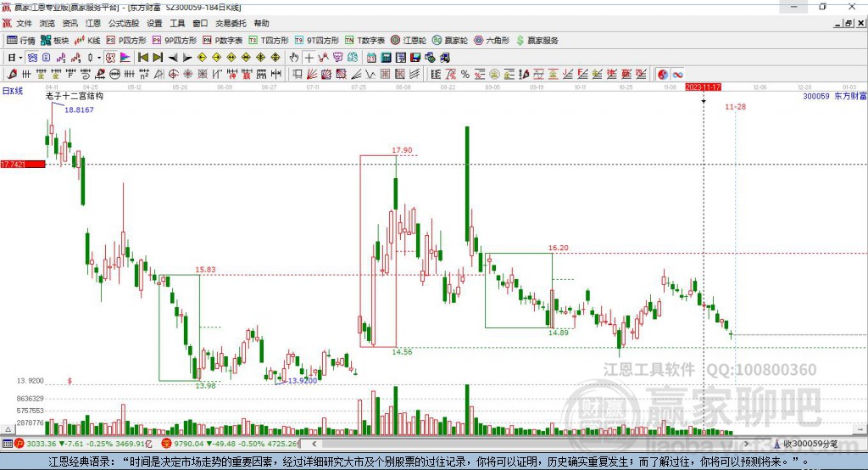Screen dimensions: 868x470
Task: Select the hand pan tool
Action: (294, 58)
